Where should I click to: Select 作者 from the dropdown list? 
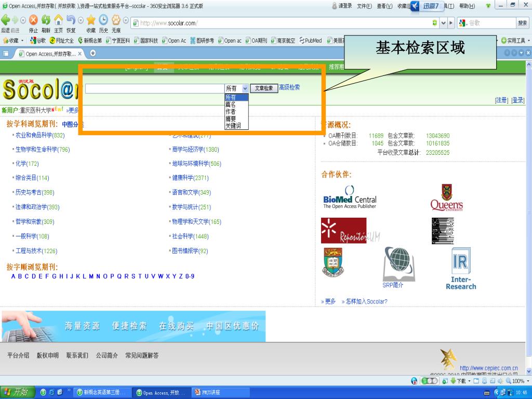coord(236,111)
